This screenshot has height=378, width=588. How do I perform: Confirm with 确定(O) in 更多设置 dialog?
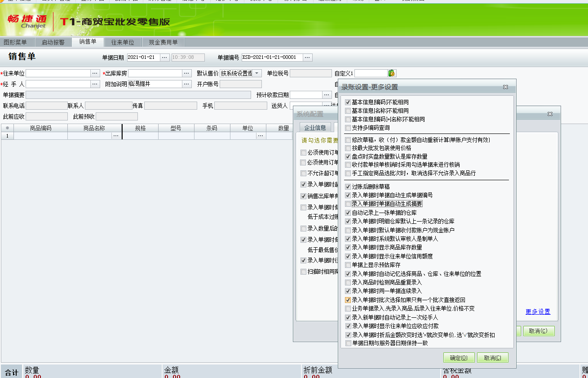coord(459,358)
